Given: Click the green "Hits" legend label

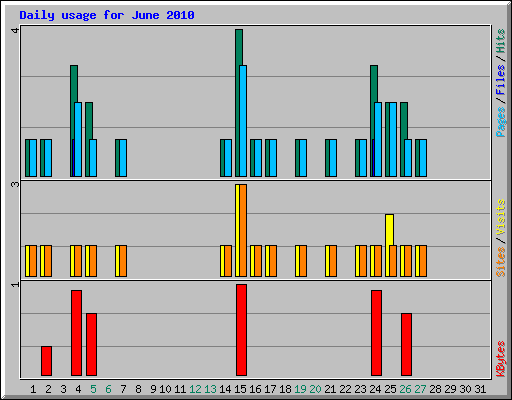Looking at the screenshot, I should pos(500,41).
